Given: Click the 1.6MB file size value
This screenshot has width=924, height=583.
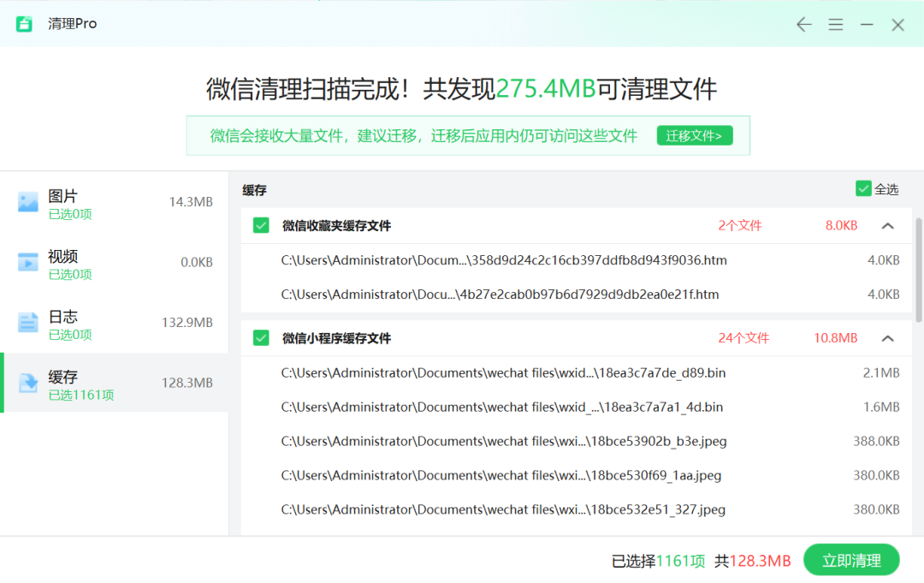Looking at the screenshot, I should (881, 408).
